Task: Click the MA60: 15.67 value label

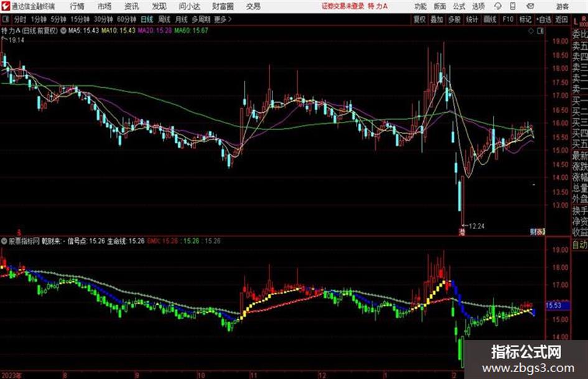Action: point(191,30)
